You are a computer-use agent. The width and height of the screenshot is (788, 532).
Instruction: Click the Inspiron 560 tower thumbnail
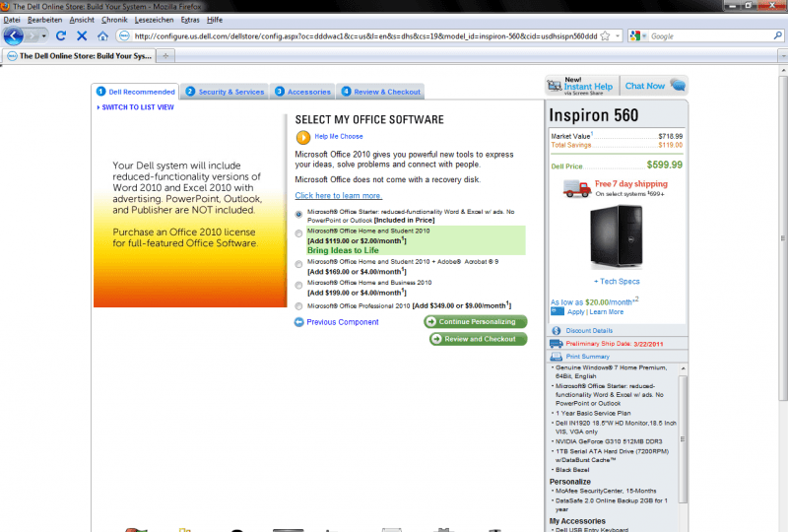[617, 236]
